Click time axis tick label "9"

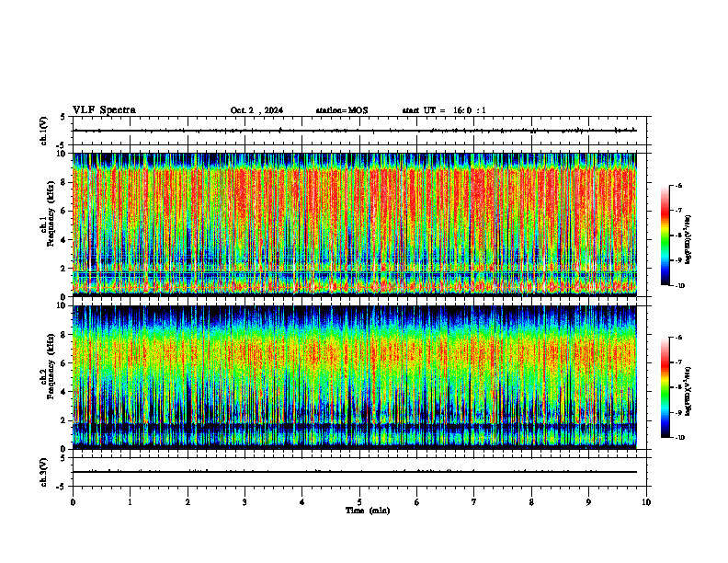click(588, 502)
